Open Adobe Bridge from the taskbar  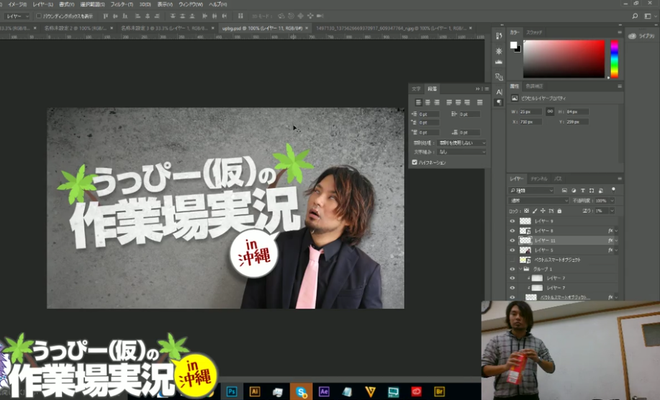click(x=439, y=391)
